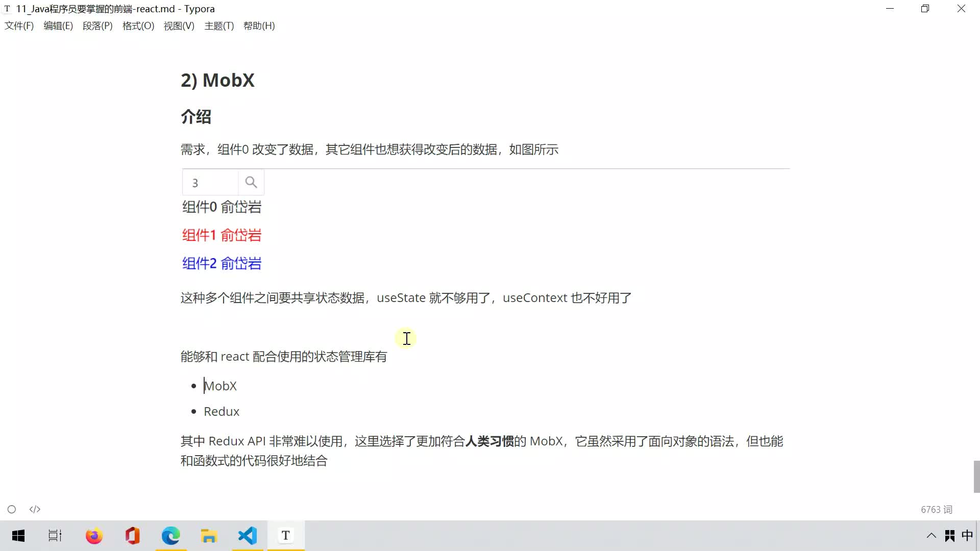Viewport: 980px width, 551px height.
Task: Switch to Microsoft Edge on taskbar
Action: (171, 536)
